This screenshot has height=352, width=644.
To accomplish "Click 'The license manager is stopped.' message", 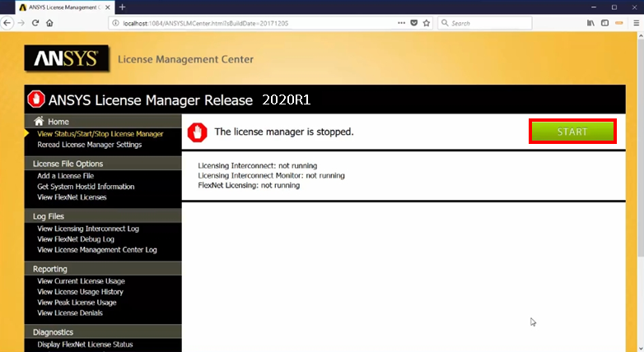I will pos(284,132).
